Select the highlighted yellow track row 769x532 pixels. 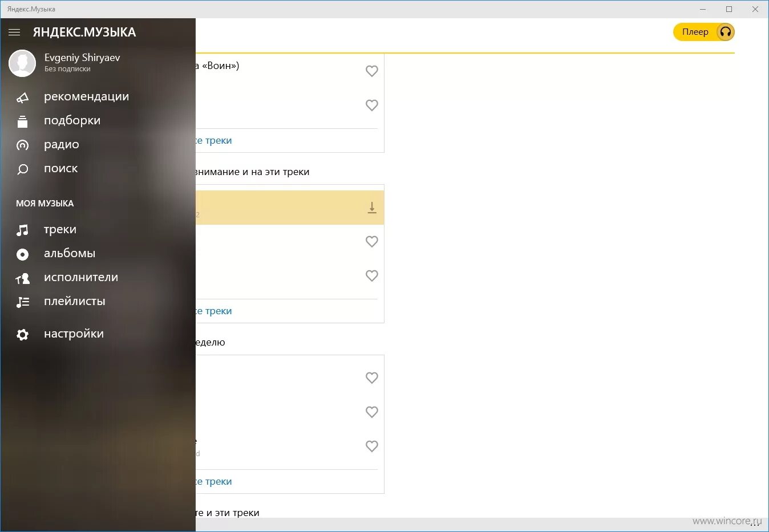pyautogui.click(x=290, y=208)
